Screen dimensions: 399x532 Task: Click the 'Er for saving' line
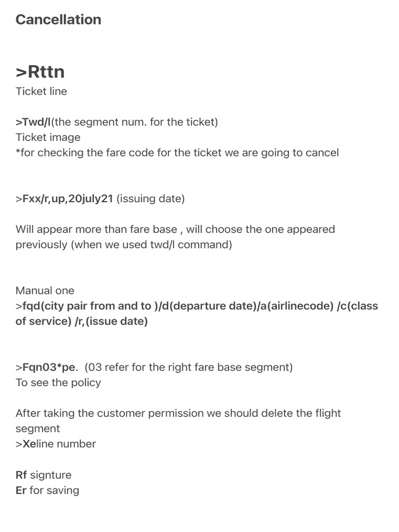(47, 490)
